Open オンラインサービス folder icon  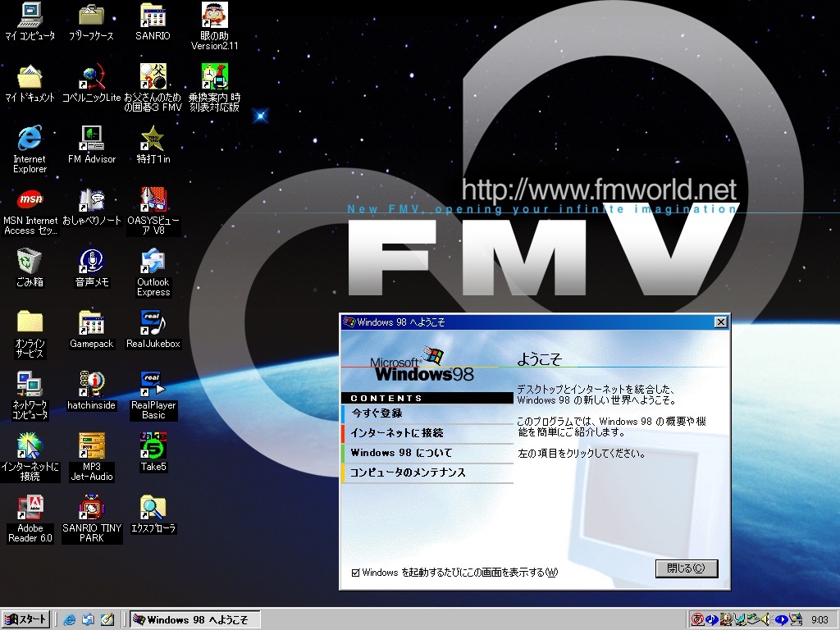pos(30,333)
